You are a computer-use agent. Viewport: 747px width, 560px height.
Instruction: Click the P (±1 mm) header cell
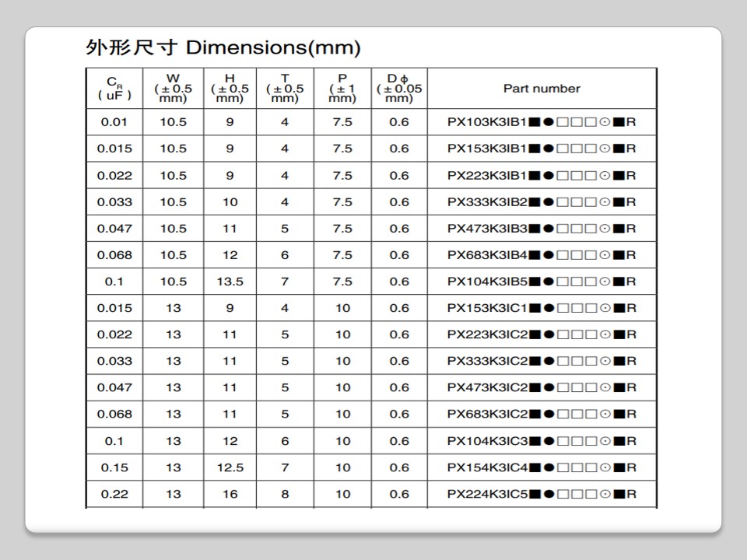[x=342, y=89]
